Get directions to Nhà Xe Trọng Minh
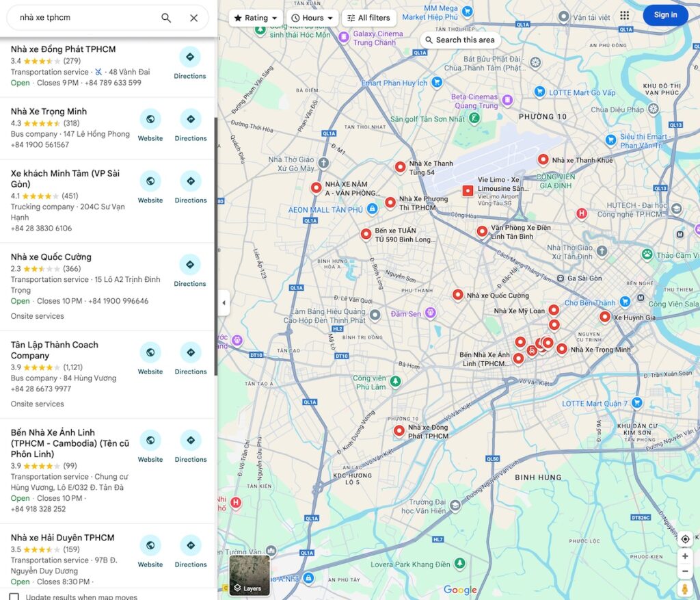 pyautogui.click(x=191, y=126)
